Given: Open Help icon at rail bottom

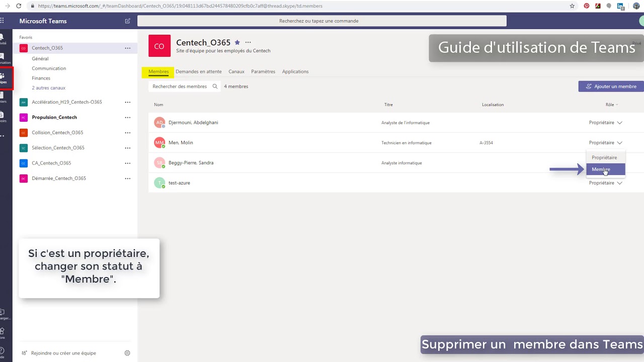Looking at the screenshot, I should [3, 352].
